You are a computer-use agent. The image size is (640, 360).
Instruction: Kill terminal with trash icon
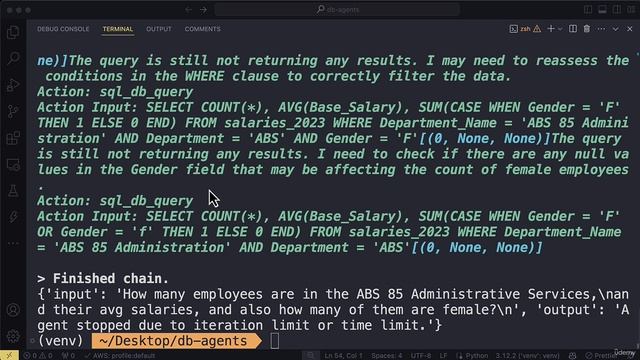click(x=587, y=29)
